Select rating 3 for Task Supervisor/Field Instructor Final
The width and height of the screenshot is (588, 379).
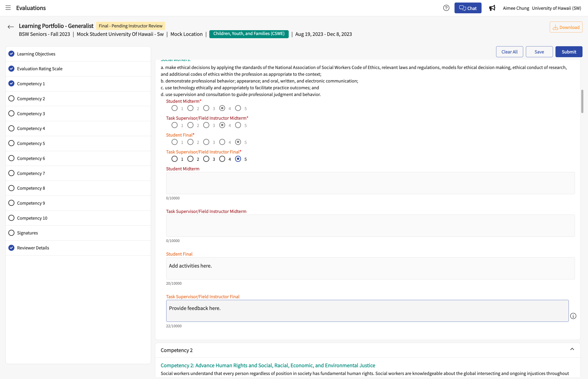(x=206, y=159)
